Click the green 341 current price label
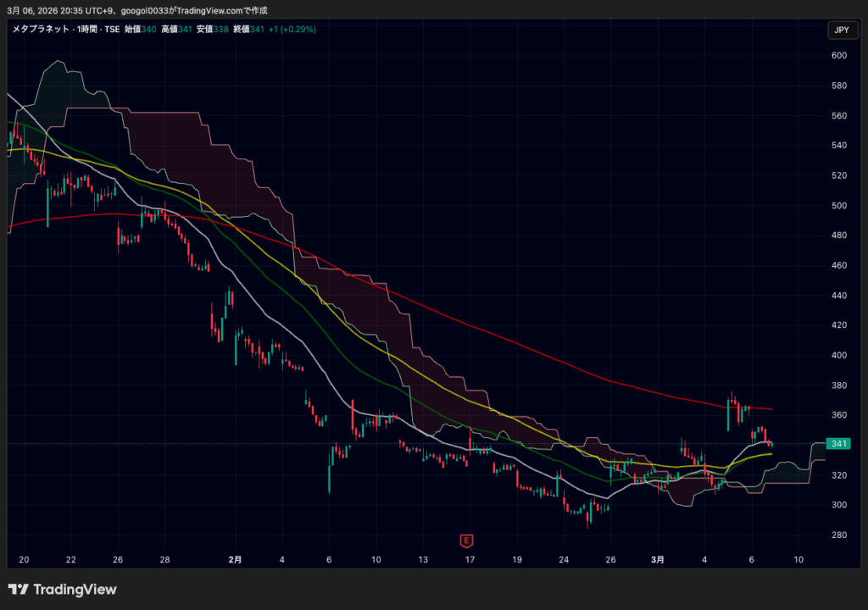The image size is (868, 610). 840,444
